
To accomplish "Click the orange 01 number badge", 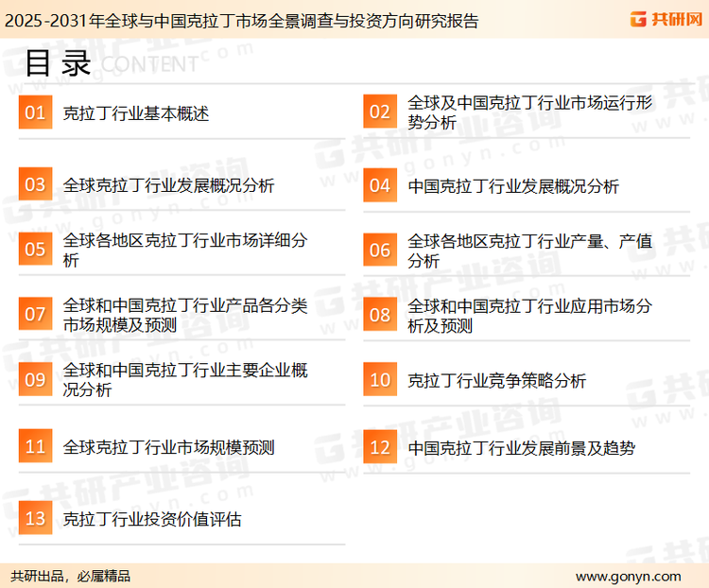I will click(x=35, y=112).
